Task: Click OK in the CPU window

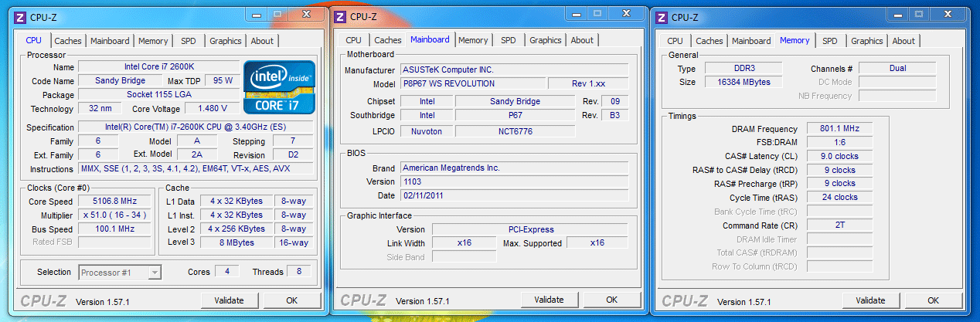Action: [291, 300]
